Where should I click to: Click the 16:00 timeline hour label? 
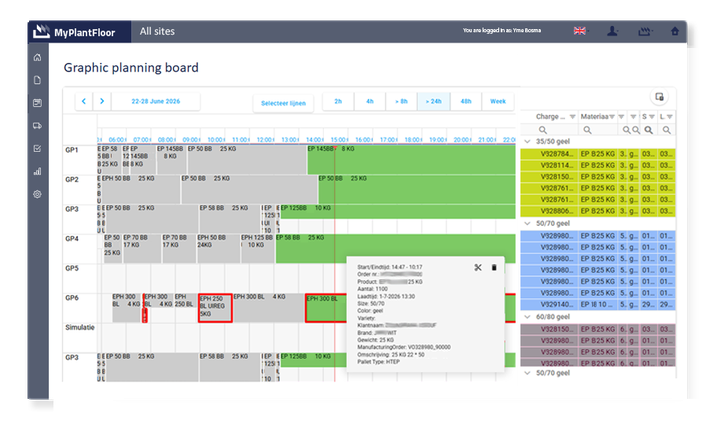364,140
